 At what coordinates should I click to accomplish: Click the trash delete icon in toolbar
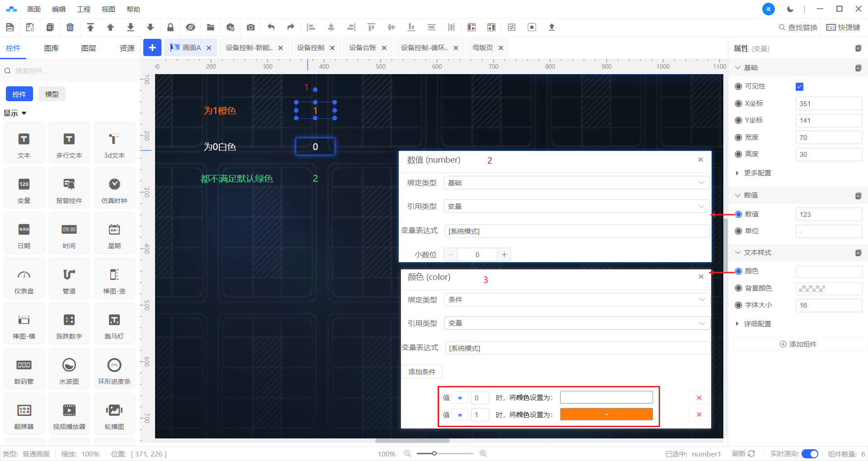pos(70,27)
